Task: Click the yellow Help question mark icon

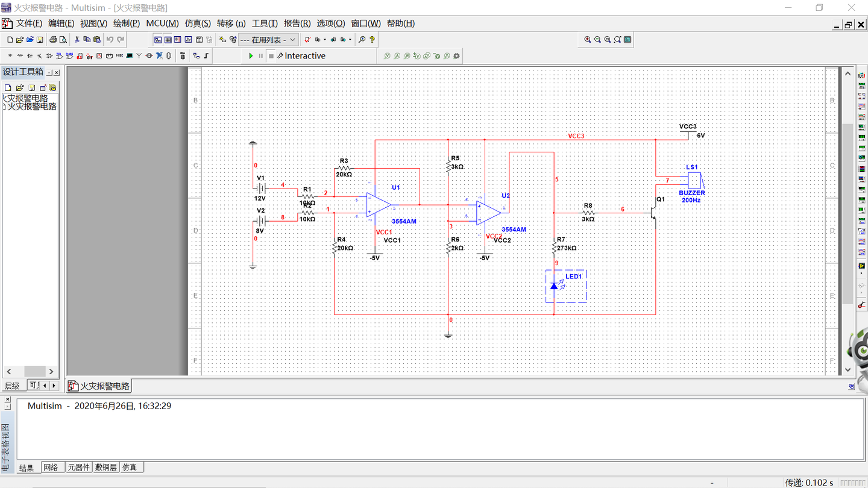Action: (372, 40)
